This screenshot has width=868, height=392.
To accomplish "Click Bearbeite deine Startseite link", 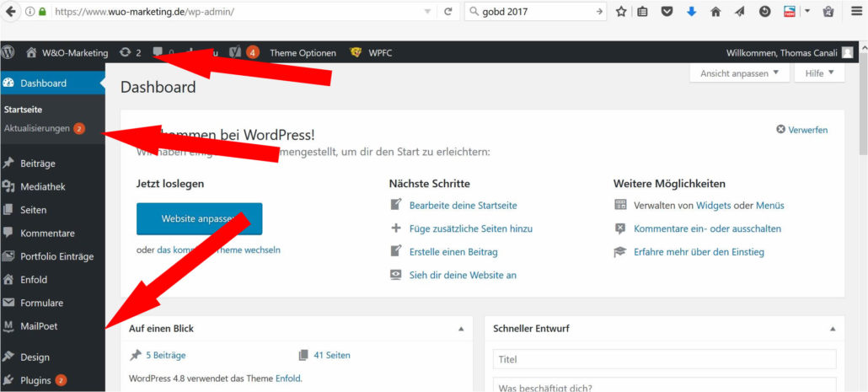I will click(463, 206).
